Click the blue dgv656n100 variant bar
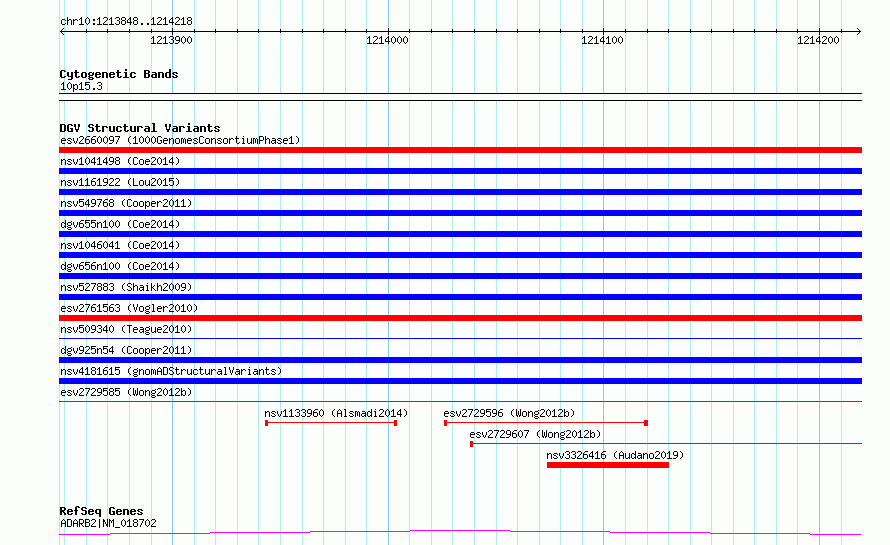Viewport: 890px width, 545px height. point(460,276)
